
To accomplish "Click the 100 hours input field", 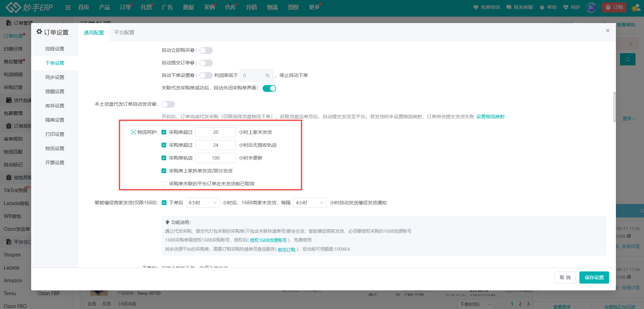I will 216,158.
